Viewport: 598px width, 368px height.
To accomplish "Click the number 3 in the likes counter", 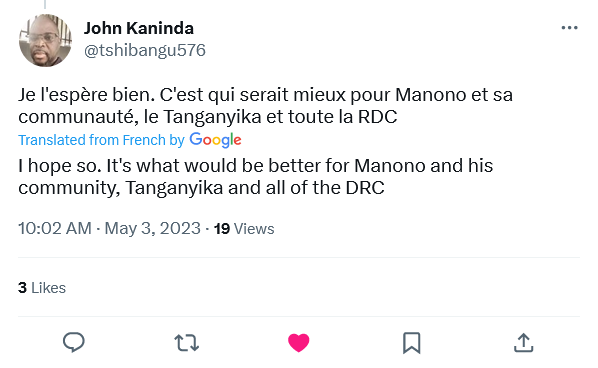I will 22,288.
